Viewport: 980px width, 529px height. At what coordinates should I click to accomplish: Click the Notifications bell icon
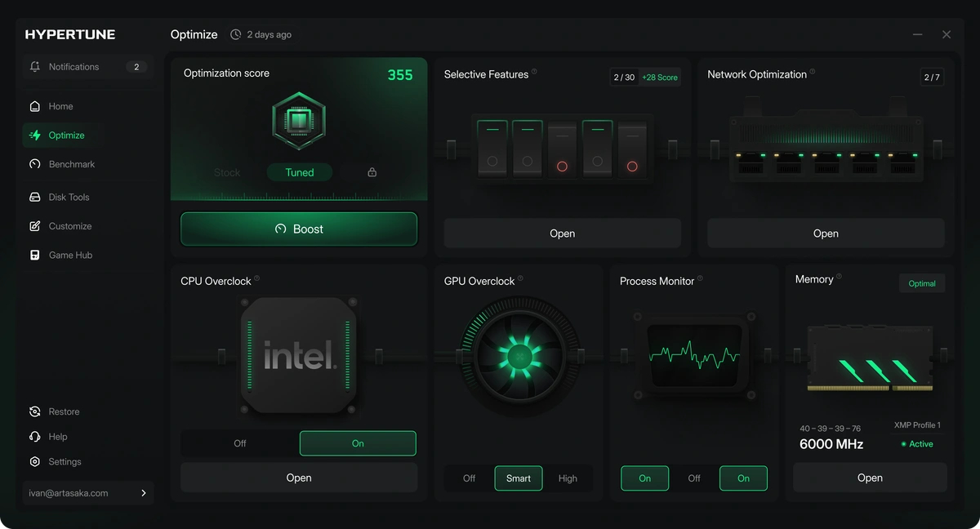click(35, 67)
